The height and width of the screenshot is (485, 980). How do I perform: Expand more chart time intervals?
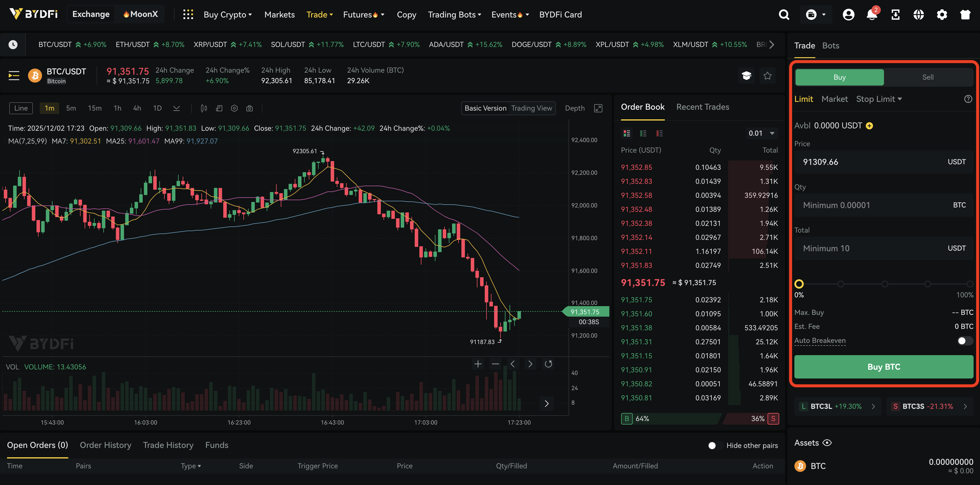click(x=177, y=109)
